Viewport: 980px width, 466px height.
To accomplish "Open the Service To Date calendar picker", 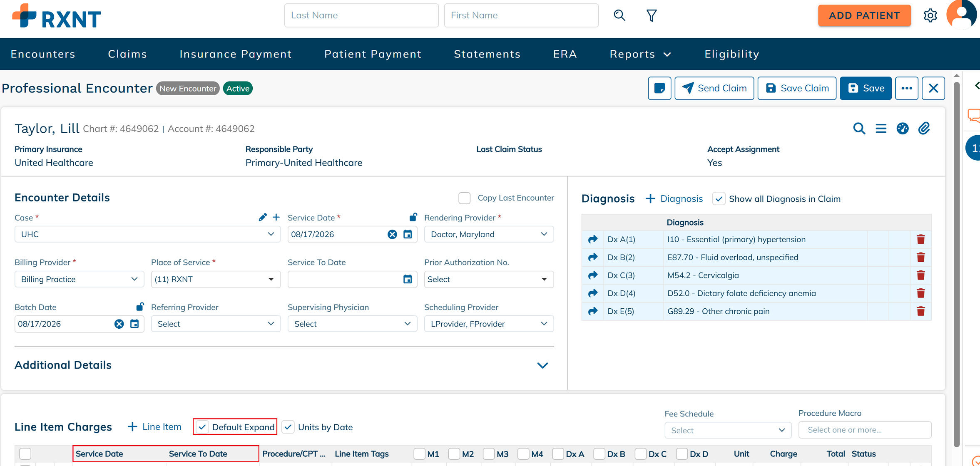I will (408, 279).
